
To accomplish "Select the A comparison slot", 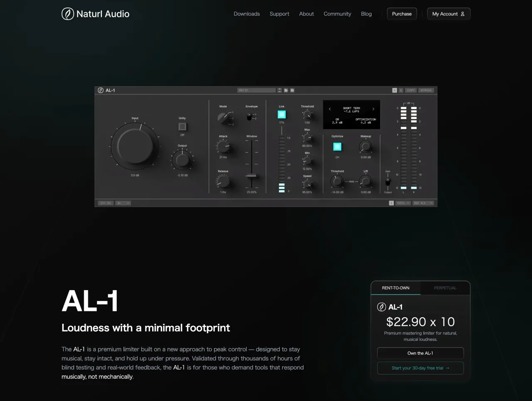I will coord(394,90).
